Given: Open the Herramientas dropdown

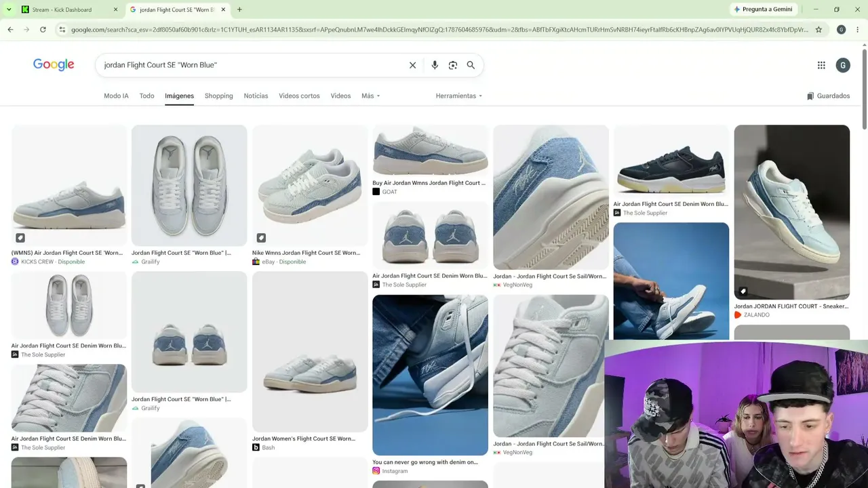Looking at the screenshot, I should pos(459,96).
